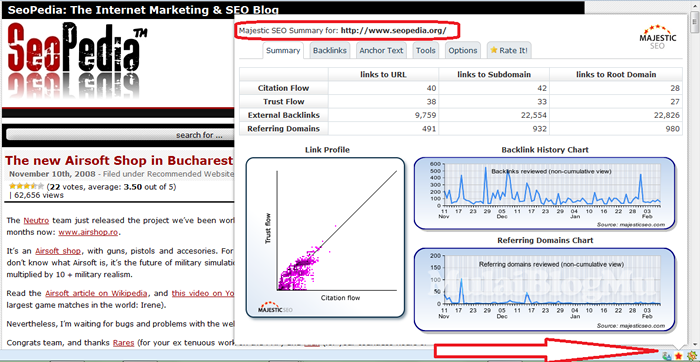Click the network status icon left of red star
Screen dimensions: 700x362
(x=667, y=356)
